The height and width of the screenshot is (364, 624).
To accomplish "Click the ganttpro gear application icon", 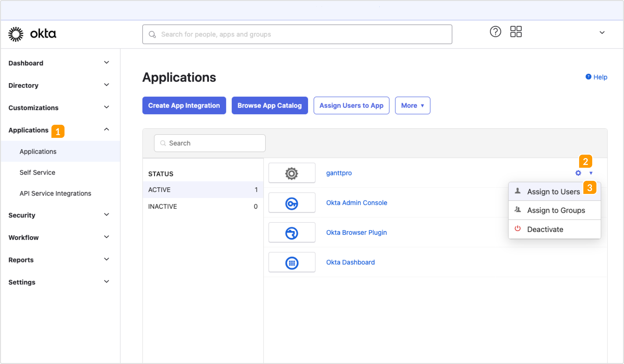I will pyautogui.click(x=292, y=173).
